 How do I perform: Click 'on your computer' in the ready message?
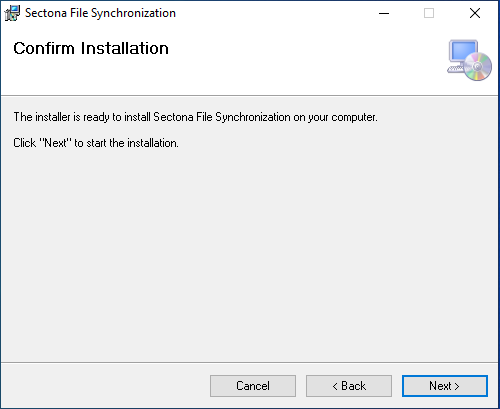coord(335,117)
